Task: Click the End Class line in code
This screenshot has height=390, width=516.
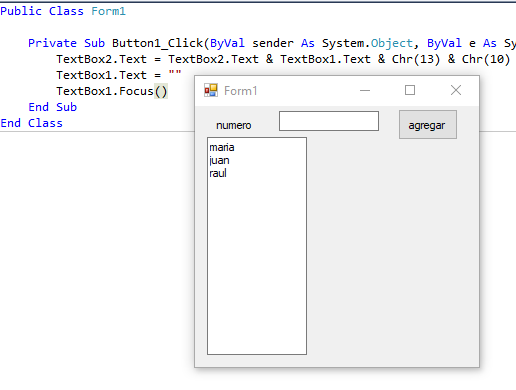Action: (x=31, y=123)
